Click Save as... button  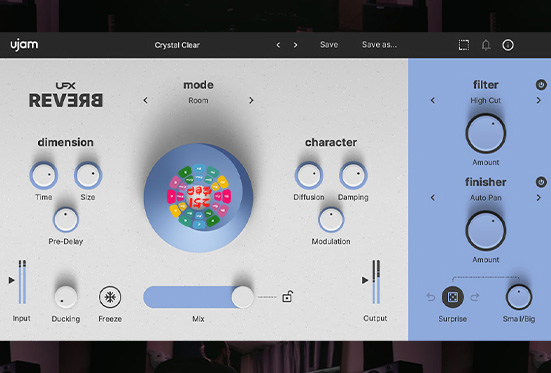(x=380, y=45)
